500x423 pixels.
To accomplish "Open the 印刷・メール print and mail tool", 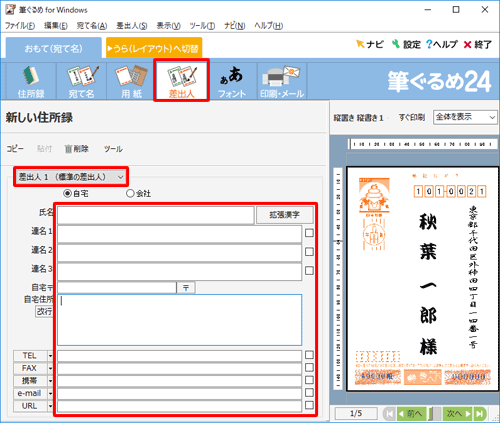I will [282, 81].
